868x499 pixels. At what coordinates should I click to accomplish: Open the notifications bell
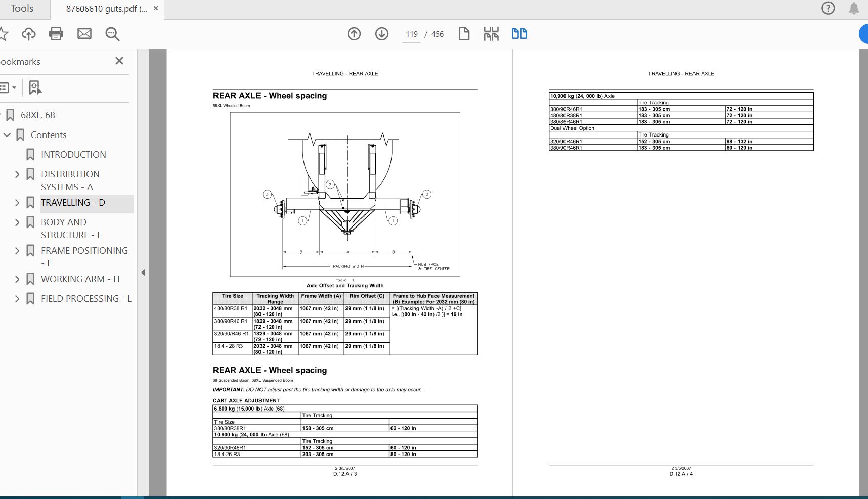[854, 8]
